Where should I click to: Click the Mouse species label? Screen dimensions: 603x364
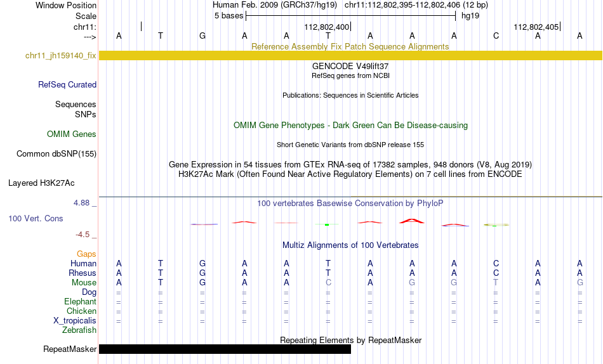(84, 283)
